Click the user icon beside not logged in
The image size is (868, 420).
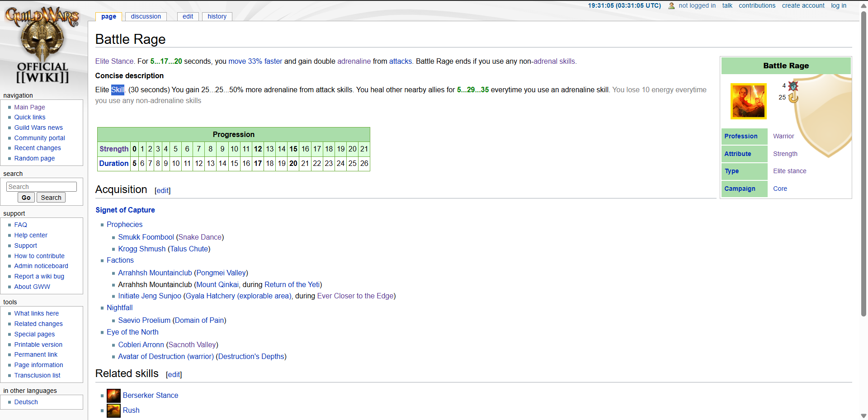(671, 6)
